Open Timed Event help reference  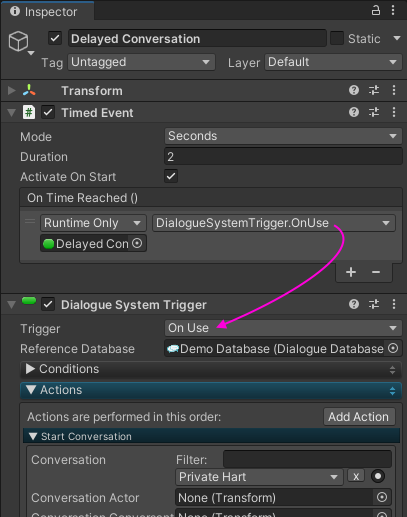click(354, 112)
